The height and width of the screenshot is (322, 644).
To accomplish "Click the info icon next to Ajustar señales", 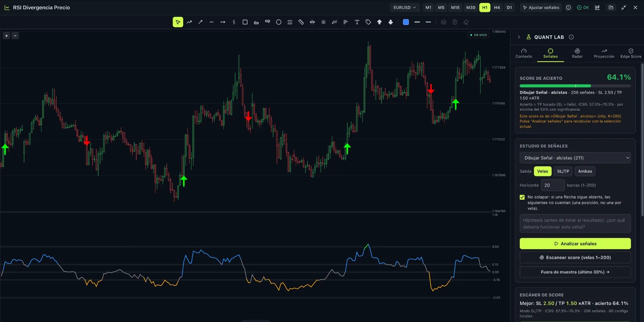I will click(x=569, y=8).
